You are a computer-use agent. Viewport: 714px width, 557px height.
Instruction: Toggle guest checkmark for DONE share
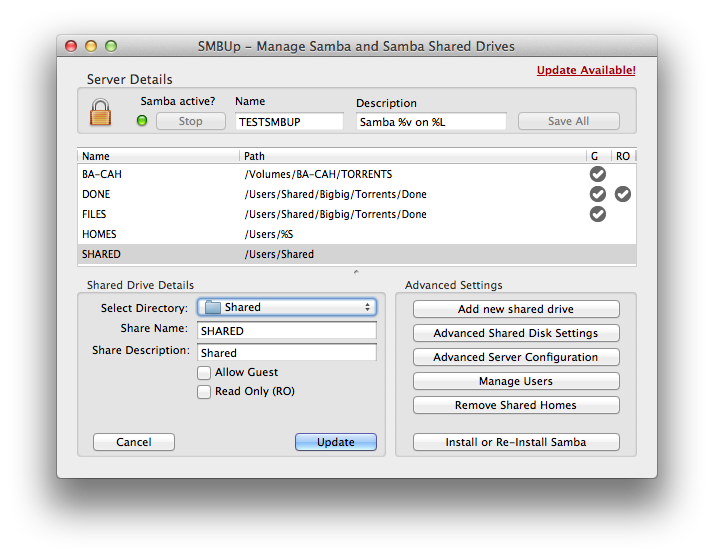(x=597, y=194)
